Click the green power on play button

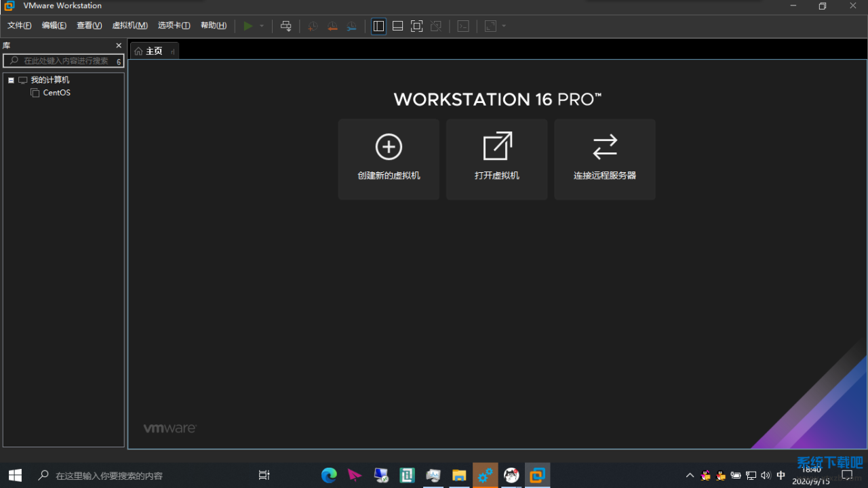(248, 26)
